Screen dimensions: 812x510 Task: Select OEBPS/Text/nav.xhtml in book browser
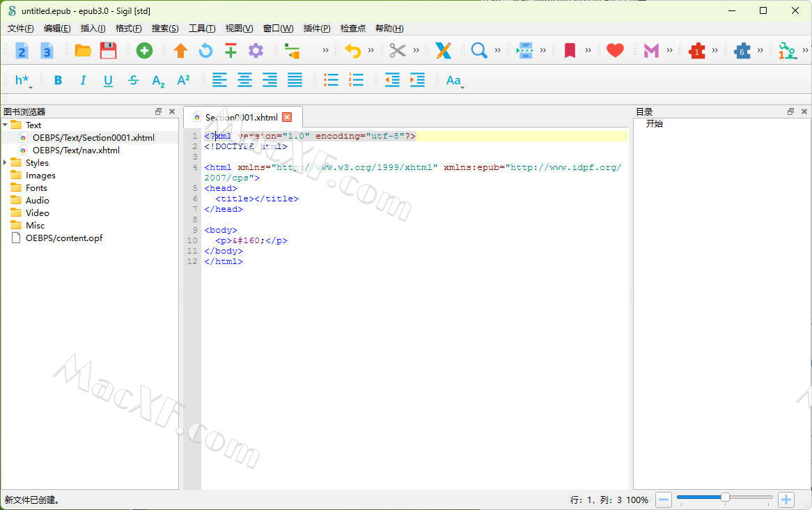(x=76, y=150)
